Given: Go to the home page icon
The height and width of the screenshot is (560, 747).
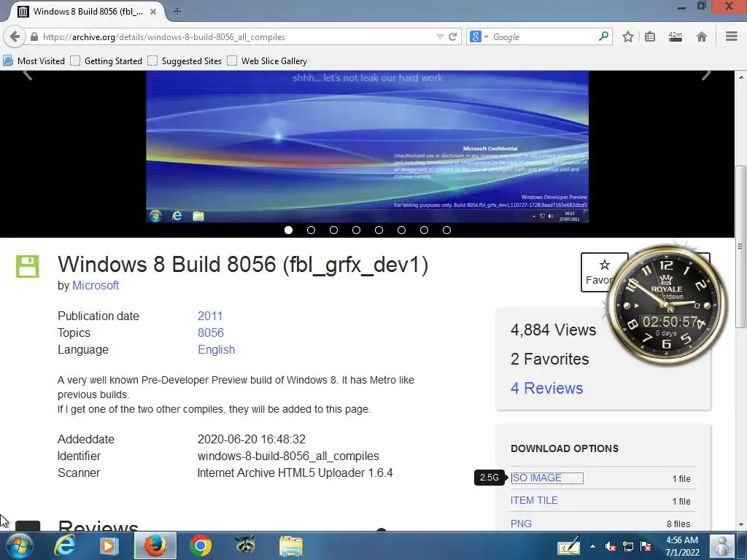Looking at the screenshot, I should tap(701, 36).
